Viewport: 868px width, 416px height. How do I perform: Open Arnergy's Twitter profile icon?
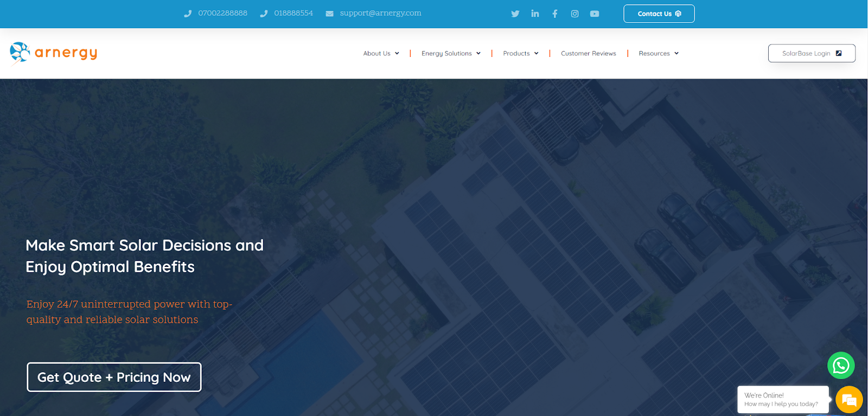(x=515, y=14)
